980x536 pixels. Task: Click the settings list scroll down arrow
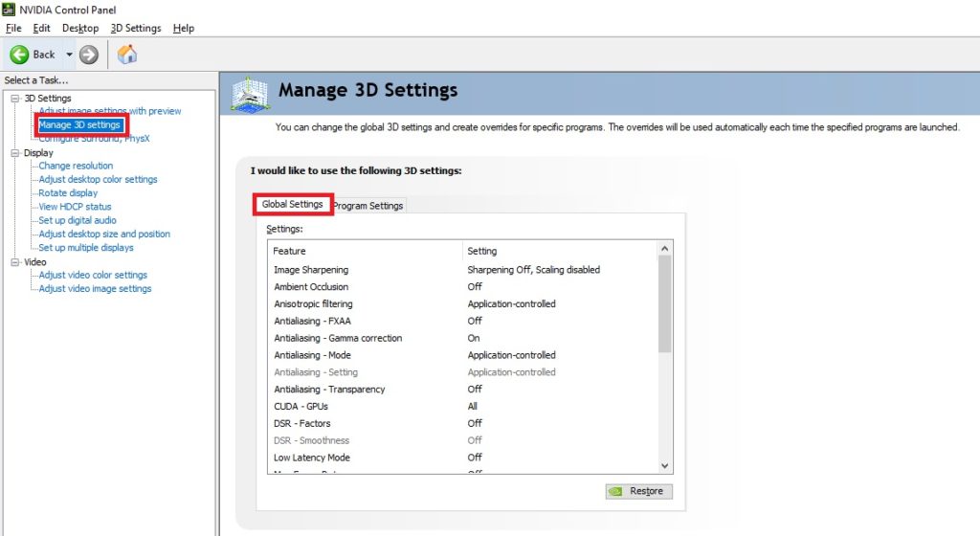pos(664,466)
